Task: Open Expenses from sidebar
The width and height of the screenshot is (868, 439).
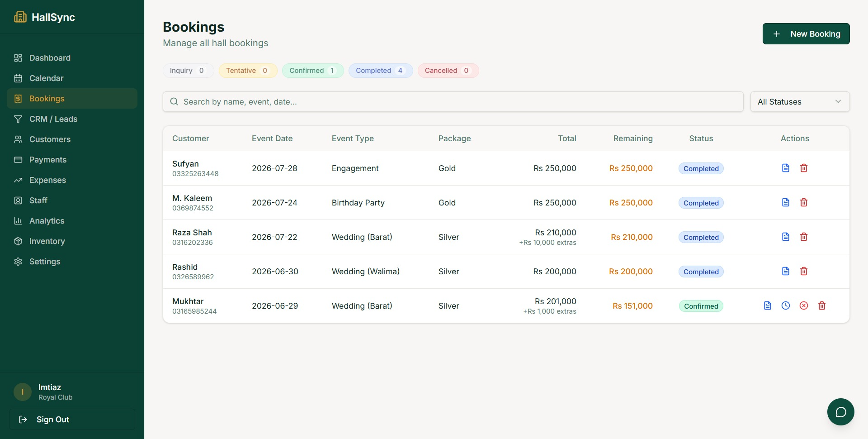Action: tap(72, 180)
